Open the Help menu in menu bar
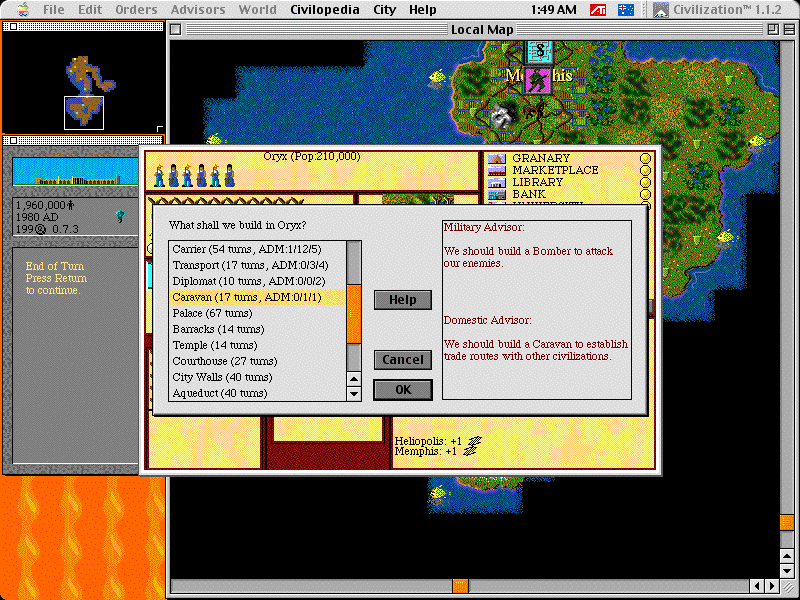The width and height of the screenshot is (800, 600). [422, 10]
